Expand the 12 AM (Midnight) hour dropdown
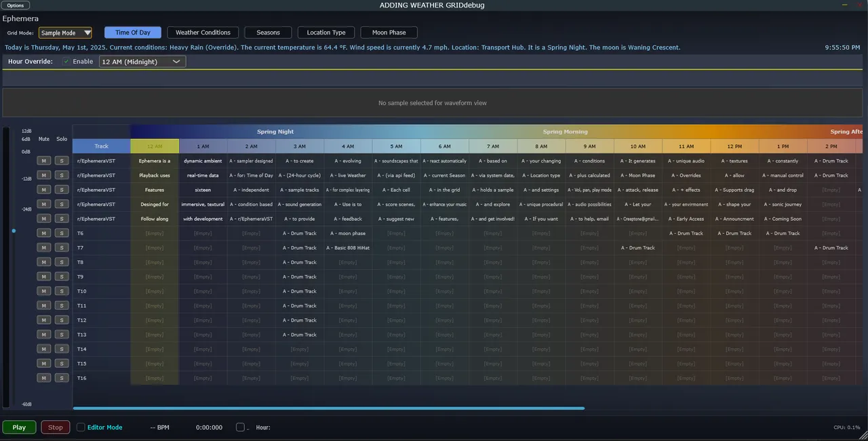 click(x=142, y=62)
